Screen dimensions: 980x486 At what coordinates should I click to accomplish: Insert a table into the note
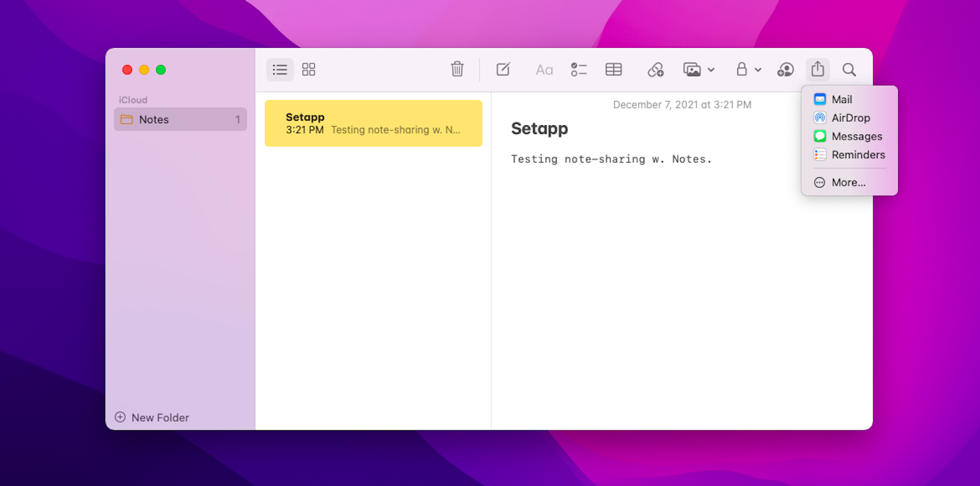(x=613, y=69)
